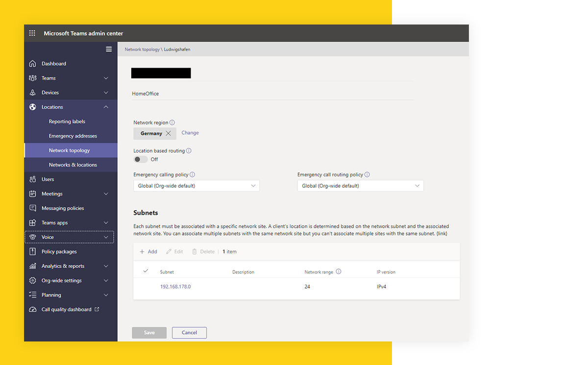Open Reporting labels page
This screenshot has height=365, width=588.
coord(67,122)
